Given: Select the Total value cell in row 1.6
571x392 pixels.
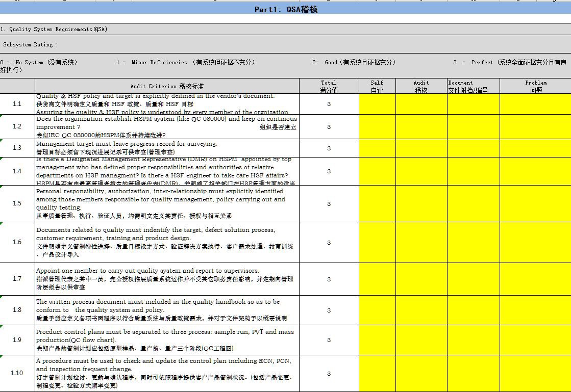Looking at the screenshot, I should click(x=329, y=242).
